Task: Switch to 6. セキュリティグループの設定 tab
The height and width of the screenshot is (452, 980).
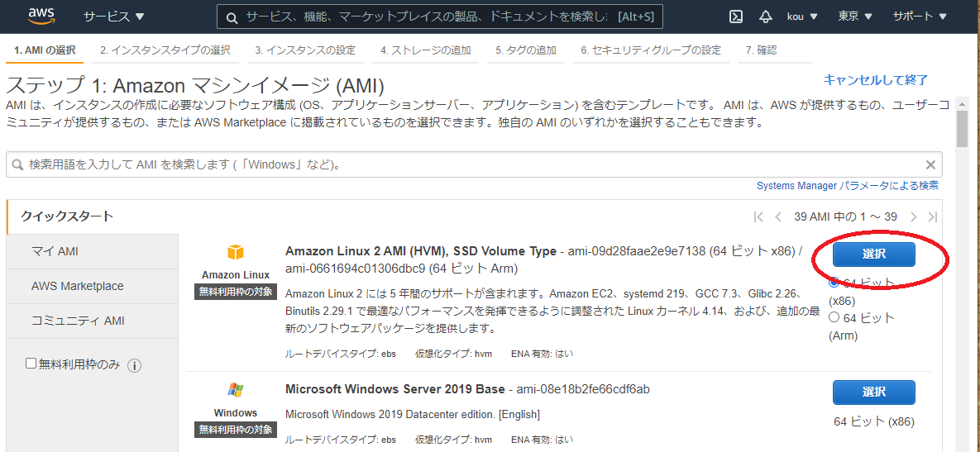Action: click(x=651, y=50)
